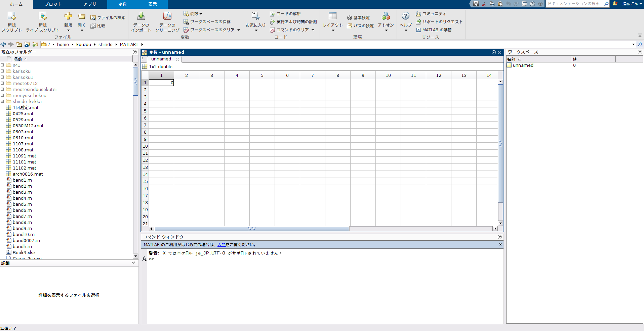Switch to the ホーム tab
The image size is (644, 331).
pos(16,4)
